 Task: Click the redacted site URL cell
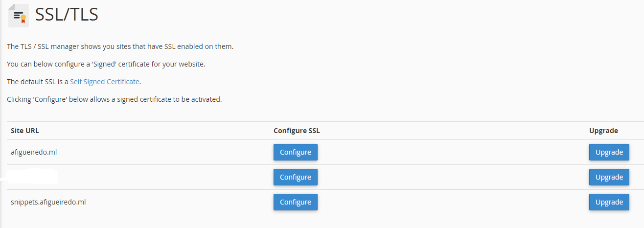30,177
